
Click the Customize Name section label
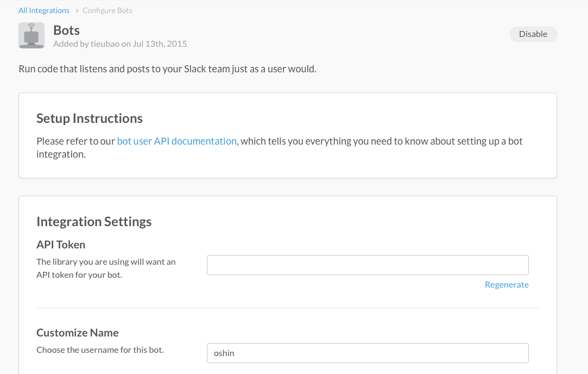[x=78, y=333]
